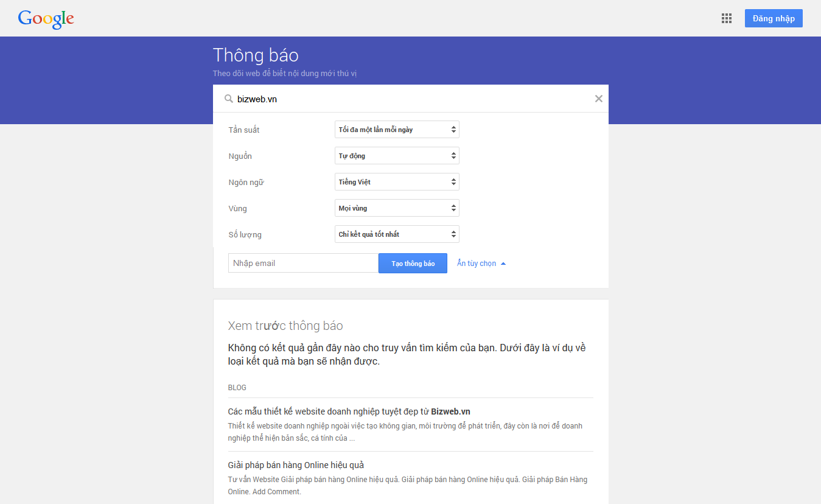
Task: Click the Số lượng label
Action: (x=245, y=235)
